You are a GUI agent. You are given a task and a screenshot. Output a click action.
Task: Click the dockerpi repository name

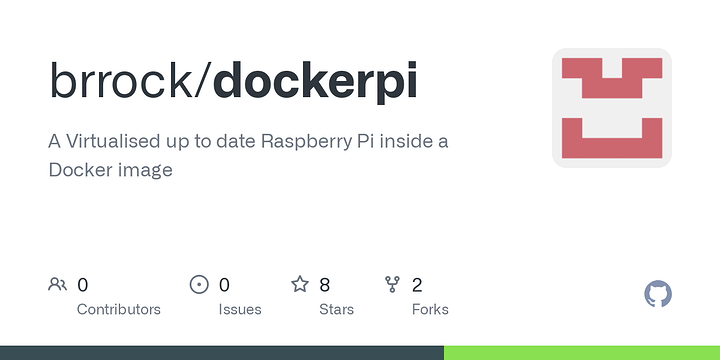point(315,81)
